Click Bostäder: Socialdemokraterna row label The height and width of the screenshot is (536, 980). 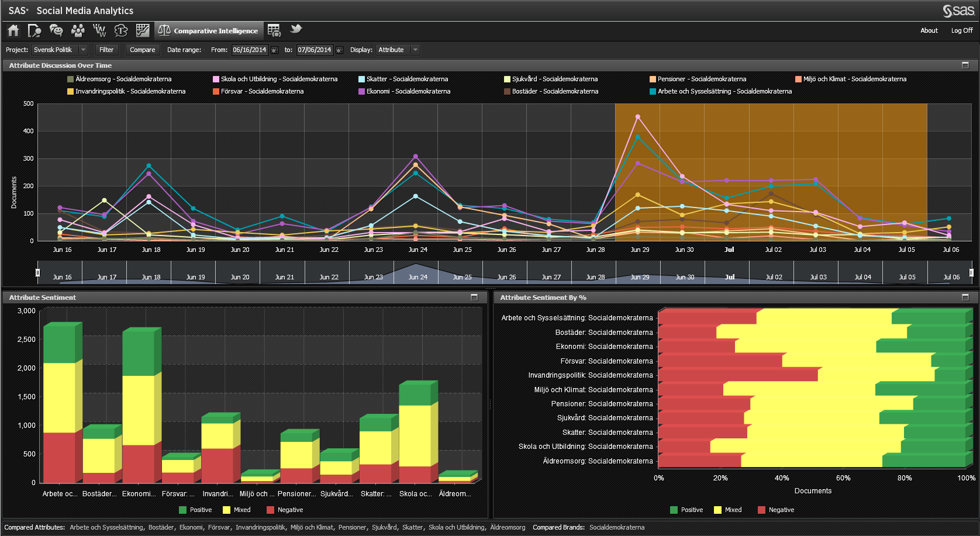coord(604,333)
